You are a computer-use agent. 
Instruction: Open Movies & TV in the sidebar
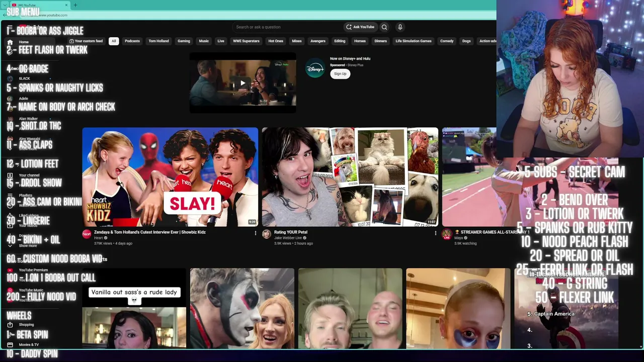coord(29,344)
